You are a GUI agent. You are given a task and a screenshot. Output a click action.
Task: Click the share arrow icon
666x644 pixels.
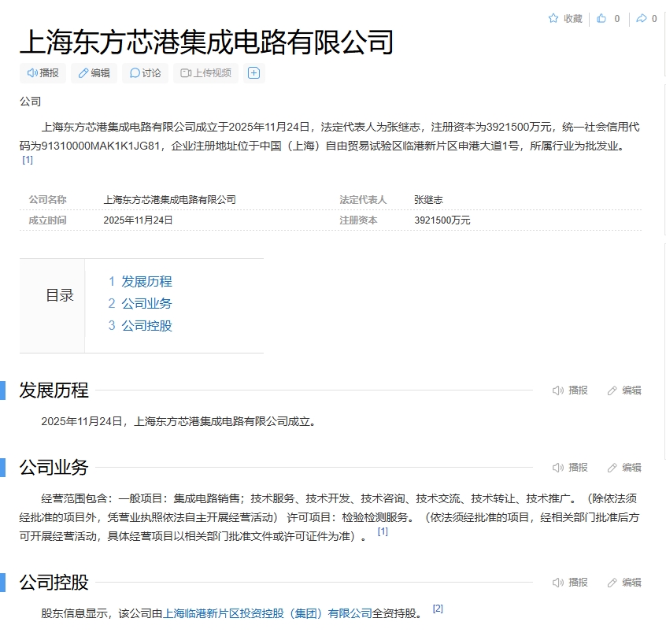coord(642,19)
